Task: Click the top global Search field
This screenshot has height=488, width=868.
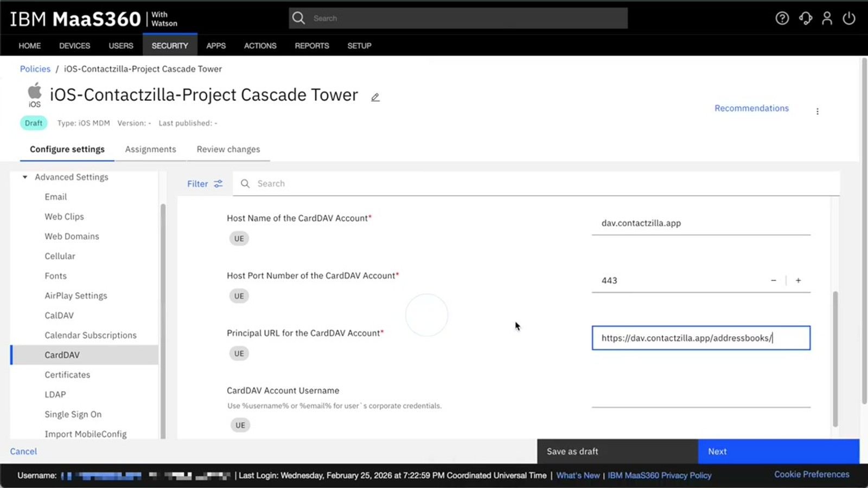Action: [x=458, y=18]
